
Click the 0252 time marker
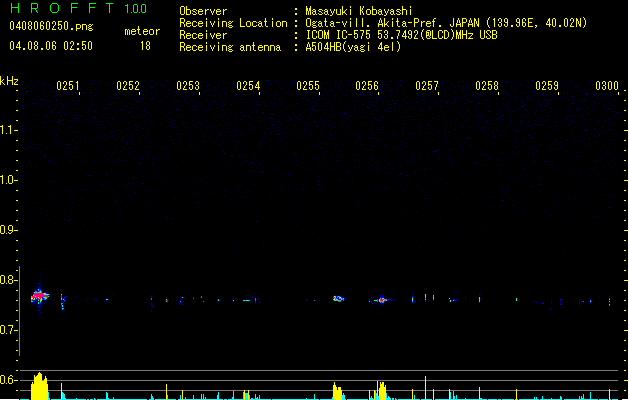coord(128,86)
